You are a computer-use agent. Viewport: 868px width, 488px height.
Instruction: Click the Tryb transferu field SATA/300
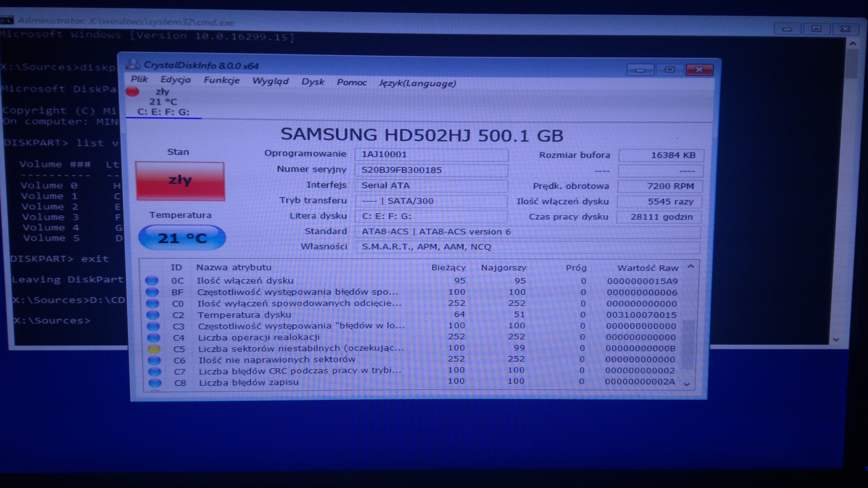431,201
